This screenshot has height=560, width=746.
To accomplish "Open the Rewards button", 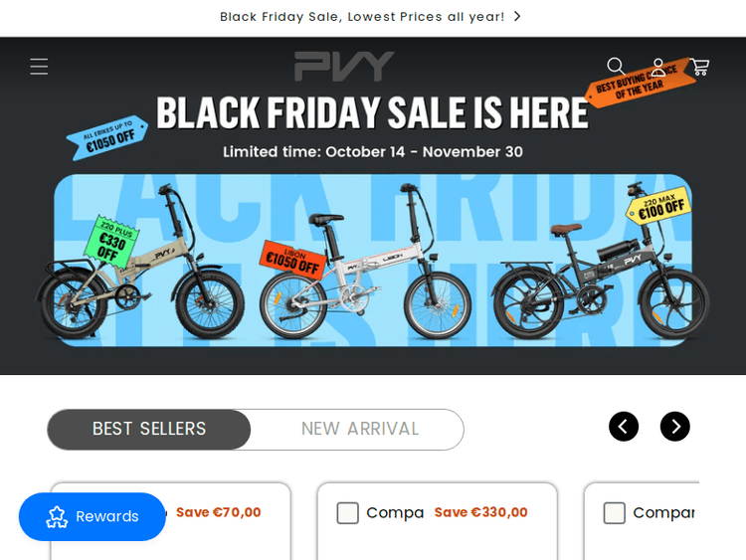I will point(93,516).
